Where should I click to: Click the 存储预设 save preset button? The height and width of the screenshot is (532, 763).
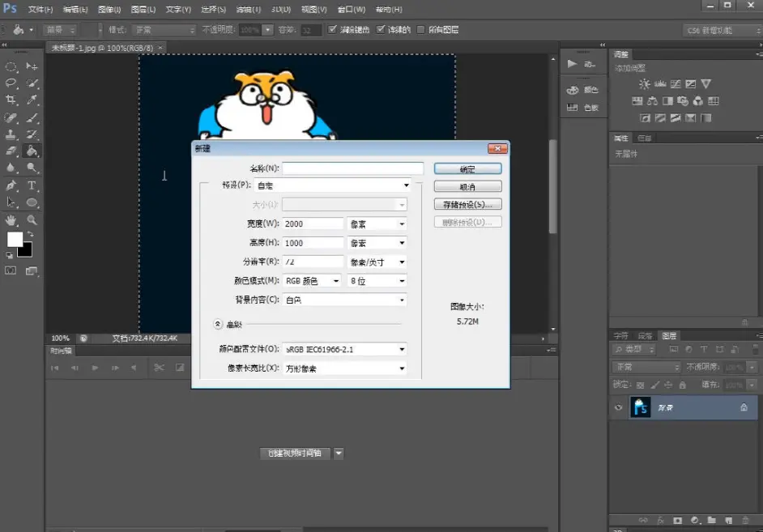click(x=467, y=204)
